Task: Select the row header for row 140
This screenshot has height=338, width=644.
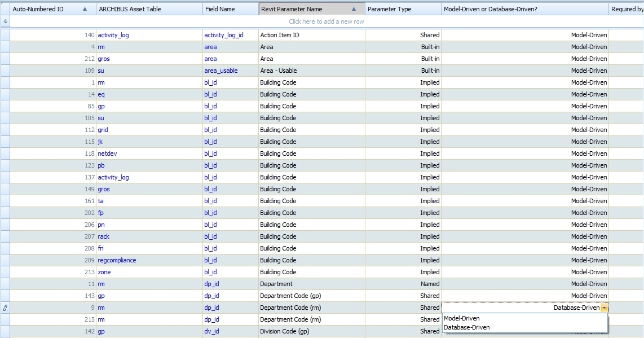Action: 5,35
